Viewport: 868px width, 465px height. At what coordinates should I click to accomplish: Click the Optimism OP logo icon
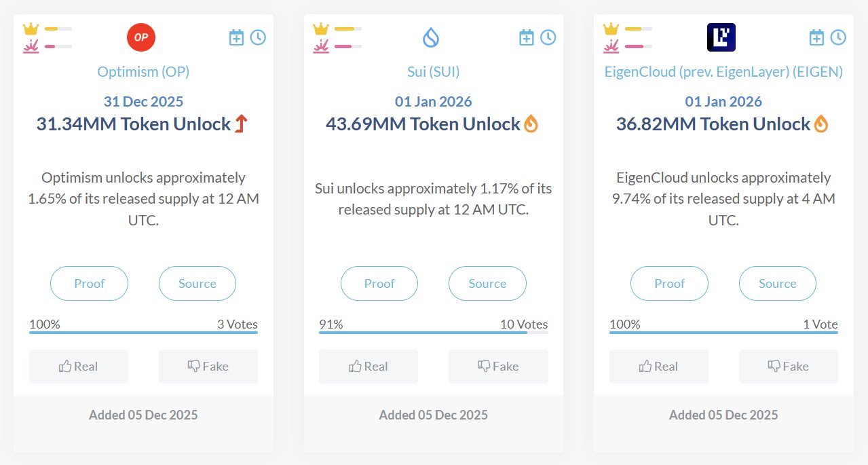[141, 37]
